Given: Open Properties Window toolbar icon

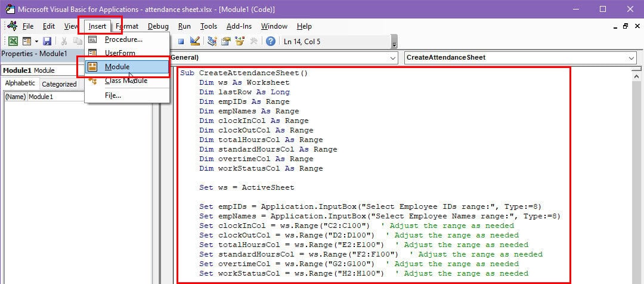Looking at the screenshot, I should (225, 41).
